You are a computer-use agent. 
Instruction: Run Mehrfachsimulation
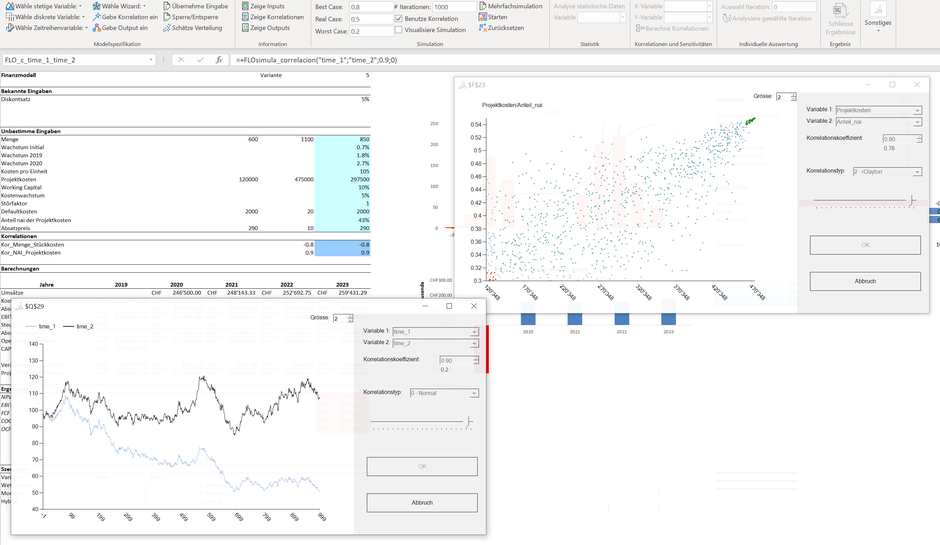click(510, 6)
